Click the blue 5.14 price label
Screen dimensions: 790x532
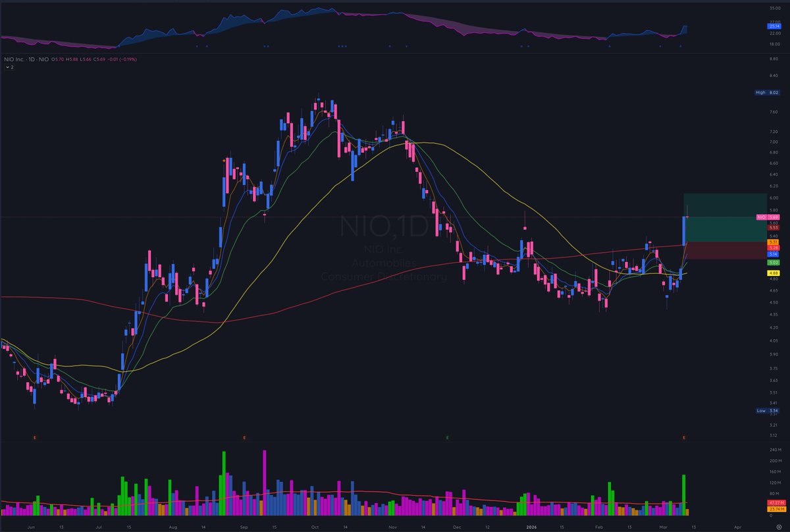coord(773,253)
